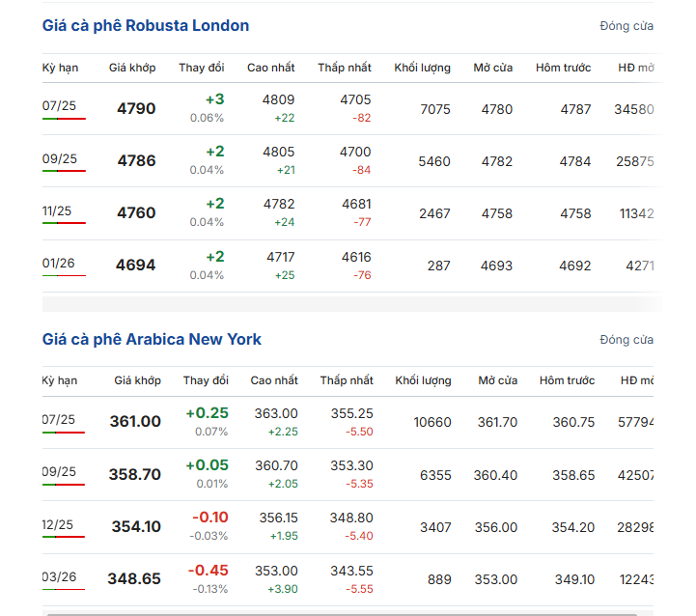Click Robusta table's 'Giá khớp' column header
Image resolution: width=696 pixels, height=616 pixels.
click(132, 68)
